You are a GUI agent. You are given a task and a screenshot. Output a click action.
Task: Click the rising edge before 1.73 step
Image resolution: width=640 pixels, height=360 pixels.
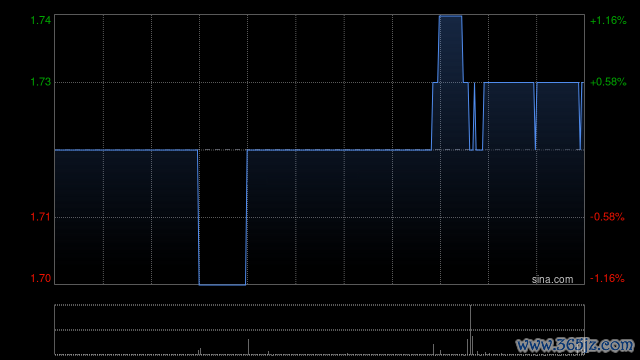pos(432,116)
